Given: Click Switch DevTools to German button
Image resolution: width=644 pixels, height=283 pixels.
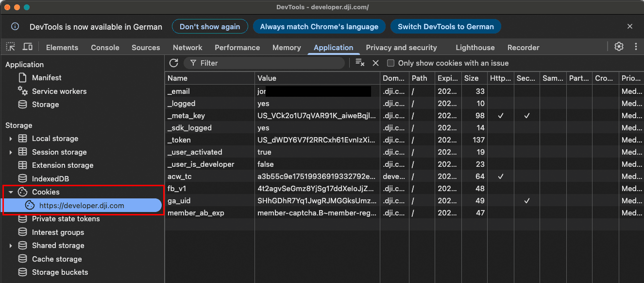Looking at the screenshot, I should (x=445, y=27).
